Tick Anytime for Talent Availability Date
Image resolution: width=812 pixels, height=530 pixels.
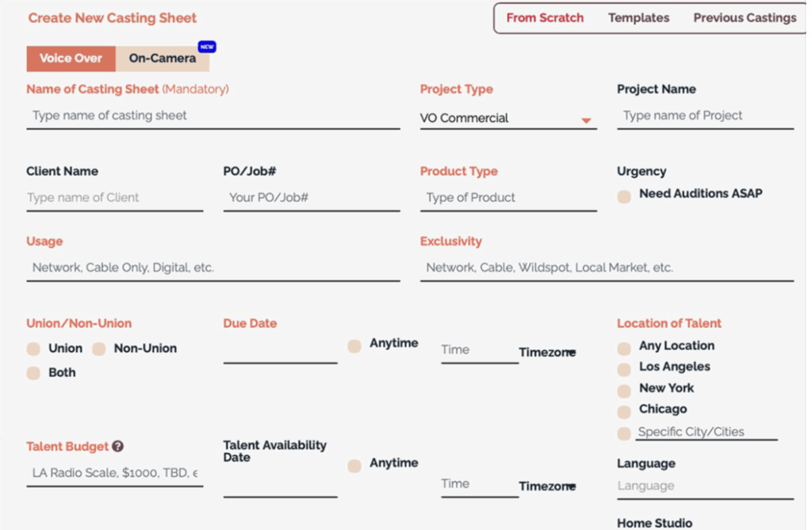tap(354, 466)
